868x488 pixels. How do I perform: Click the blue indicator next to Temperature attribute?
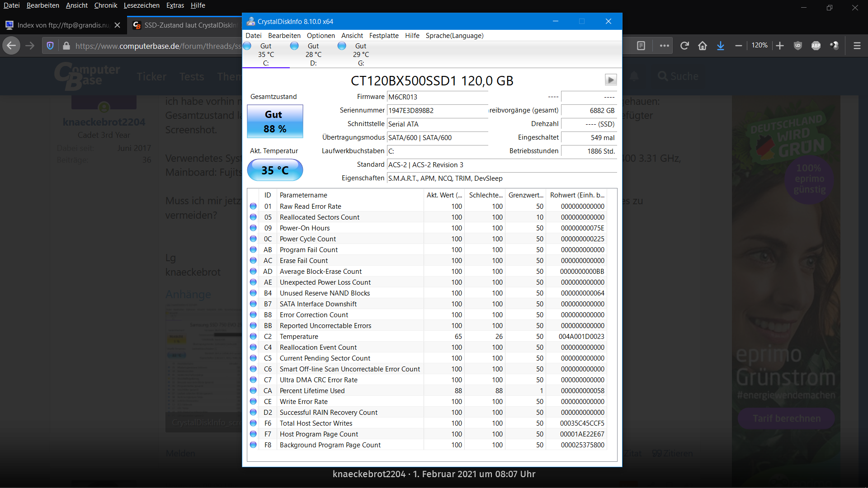click(253, 336)
